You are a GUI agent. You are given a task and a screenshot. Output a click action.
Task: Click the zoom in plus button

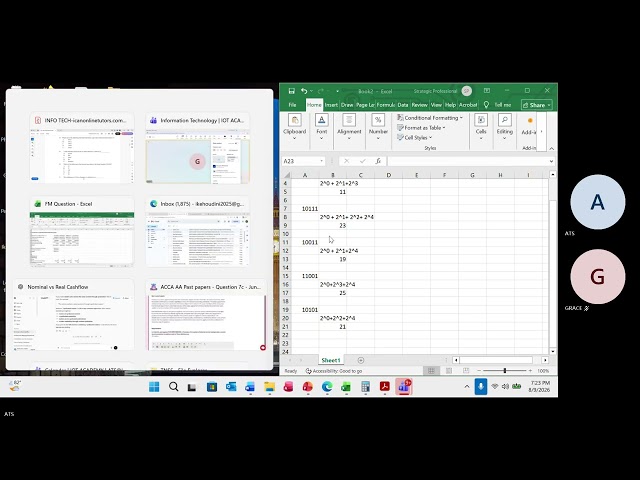pos(530,371)
